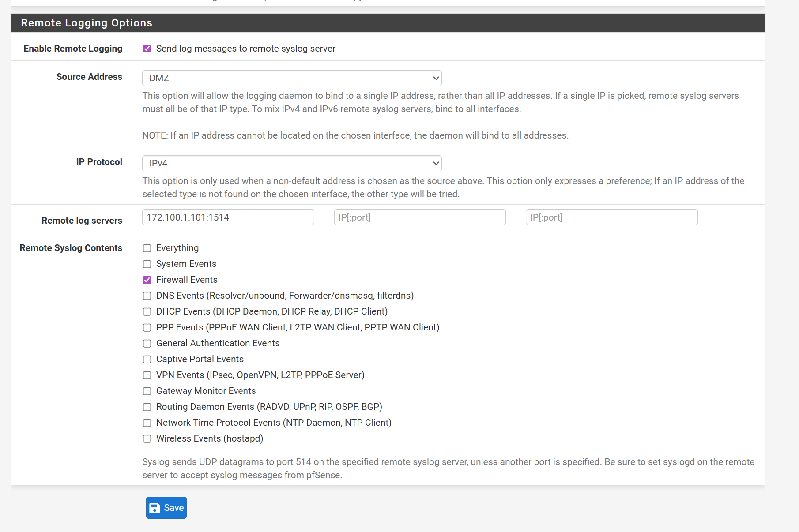Open the Source Address DMZ dropdown

[x=292, y=78]
